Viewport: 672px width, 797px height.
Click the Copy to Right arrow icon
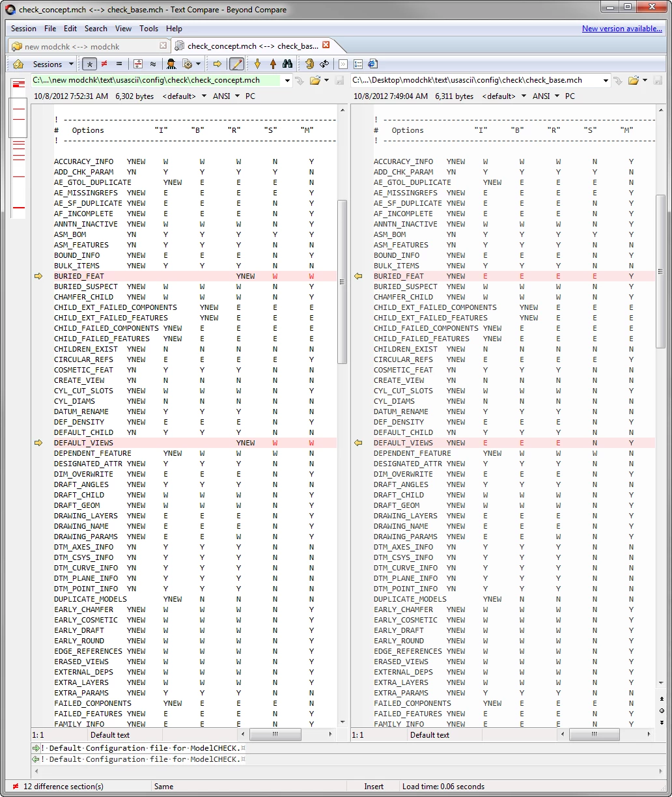pos(217,64)
